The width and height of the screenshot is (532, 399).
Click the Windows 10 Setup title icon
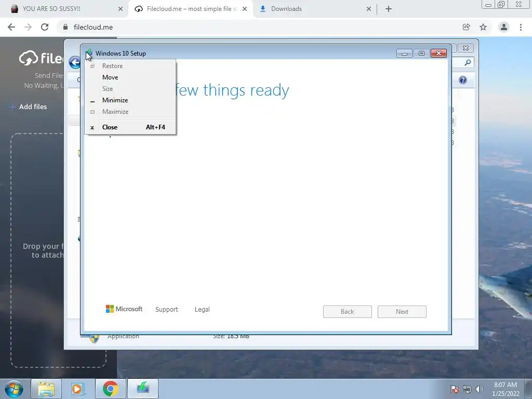coord(89,54)
